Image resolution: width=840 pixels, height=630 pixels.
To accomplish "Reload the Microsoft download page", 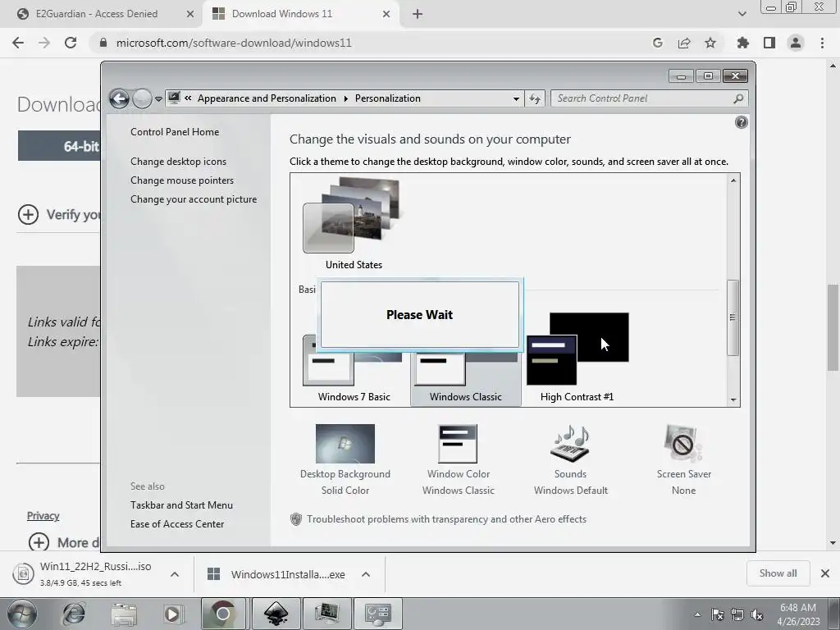I will coord(71,43).
